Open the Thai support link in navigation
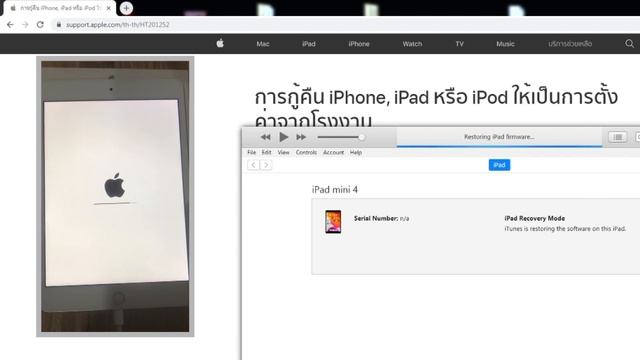 pyautogui.click(x=570, y=44)
